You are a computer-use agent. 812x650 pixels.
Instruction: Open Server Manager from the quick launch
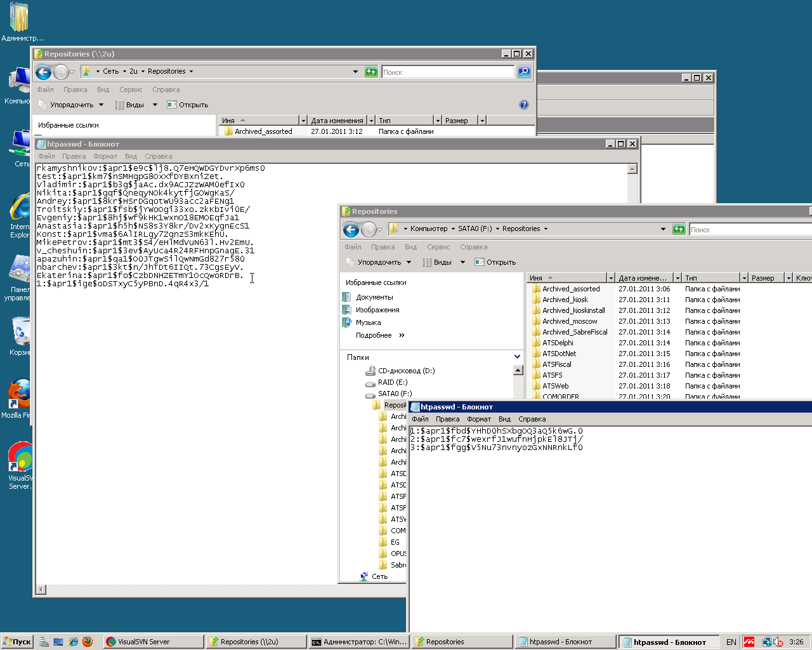click(44, 642)
